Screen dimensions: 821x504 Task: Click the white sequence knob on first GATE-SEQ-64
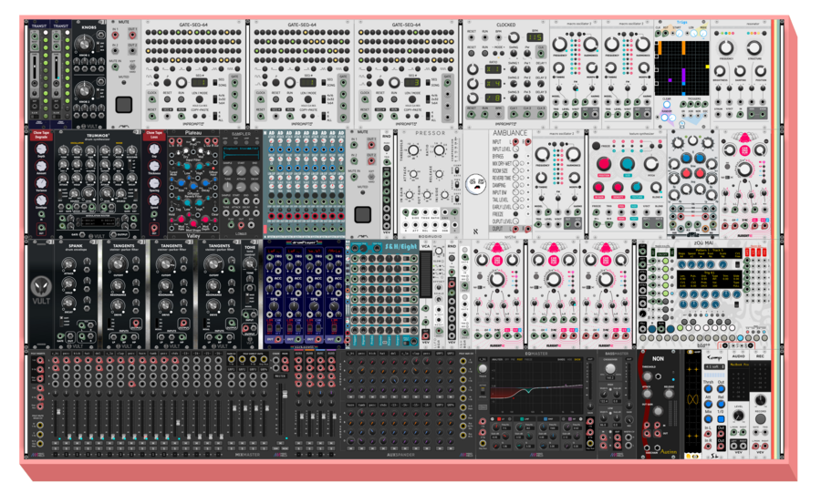point(182,82)
